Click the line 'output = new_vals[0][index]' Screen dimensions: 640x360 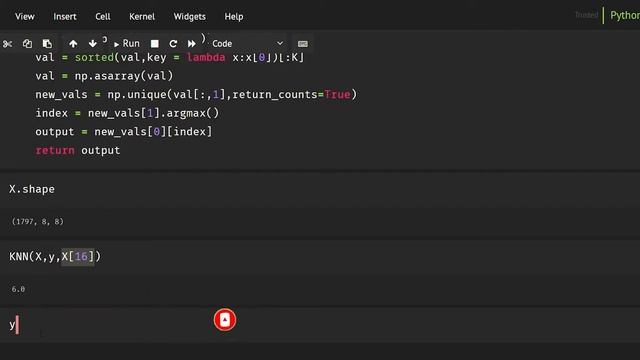click(124, 132)
